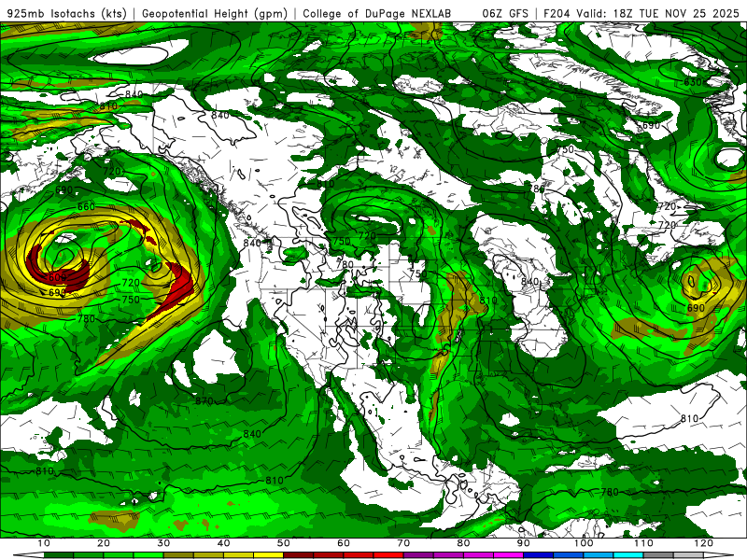The image size is (747, 560).
Task: Click the 40 label on the color scale
Action: 223,543
